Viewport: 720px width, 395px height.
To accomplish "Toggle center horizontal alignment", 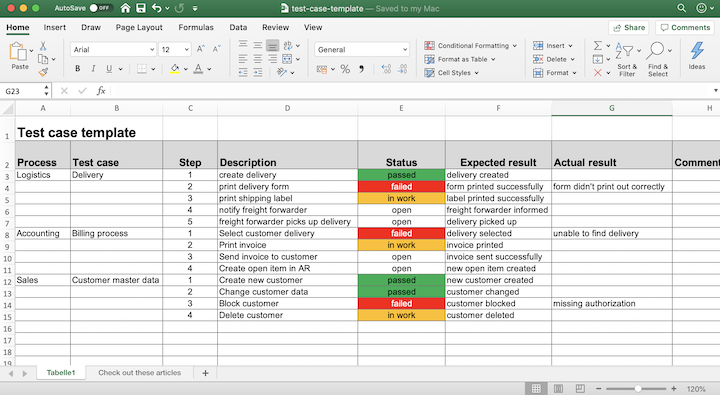I will pyautogui.click(x=258, y=59).
